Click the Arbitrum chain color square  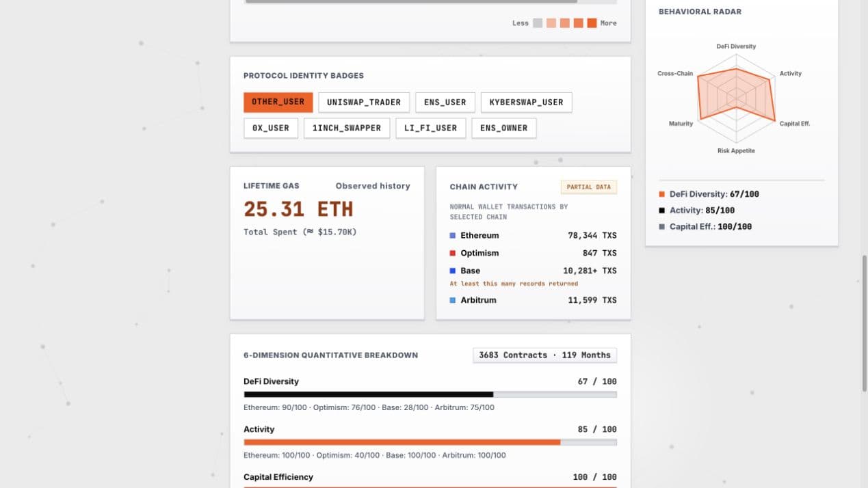453,301
